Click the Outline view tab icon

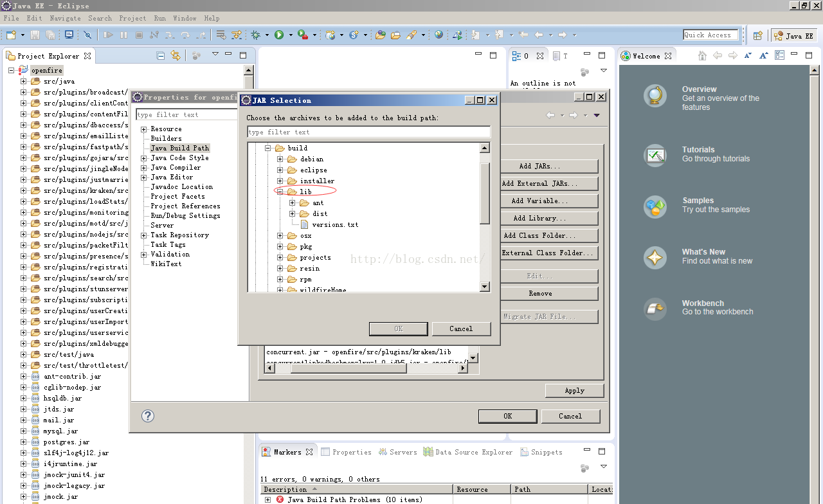516,56
